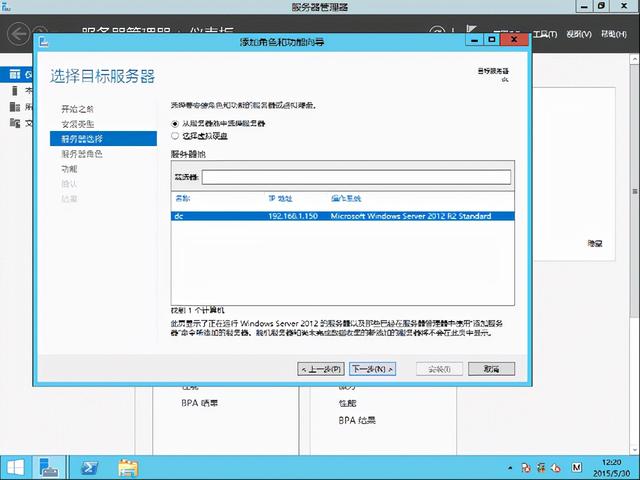640x480 pixels.
Task: Click the IME 'M' input indicator
Action: [576, 468]
